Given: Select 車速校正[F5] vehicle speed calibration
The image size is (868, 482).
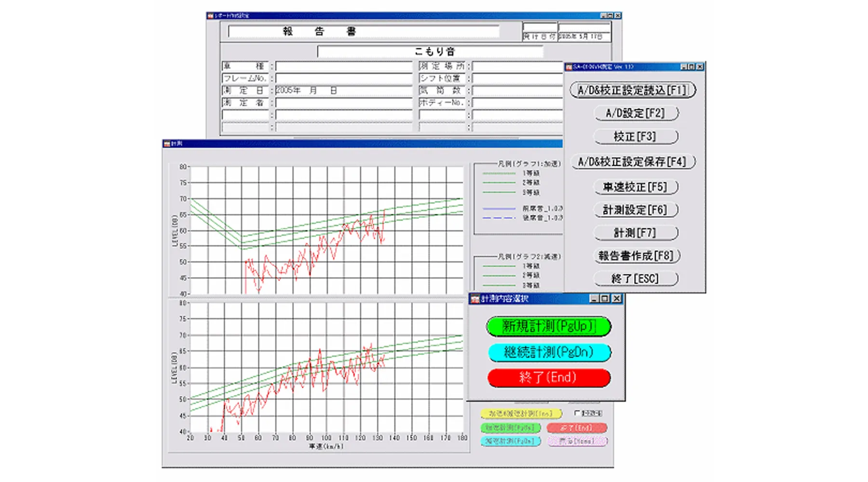Looking at the screenshot, I should pos(636,187).
